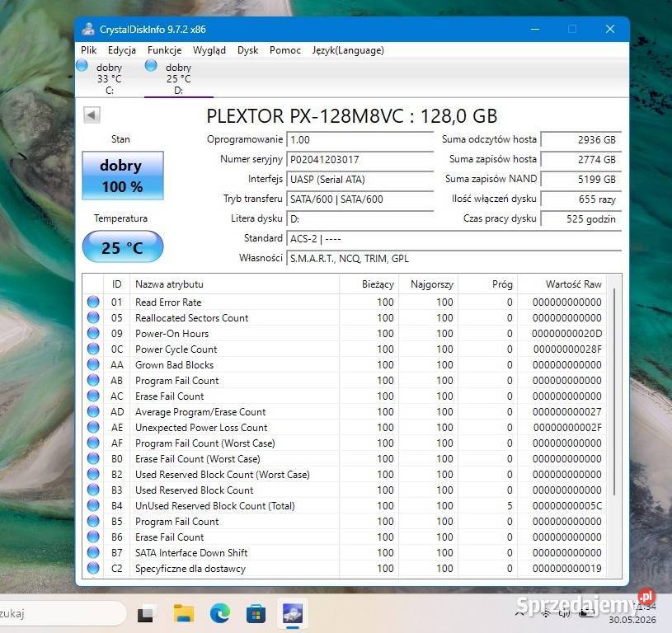Click NAND writes value 5199 GB

(580, 179)
